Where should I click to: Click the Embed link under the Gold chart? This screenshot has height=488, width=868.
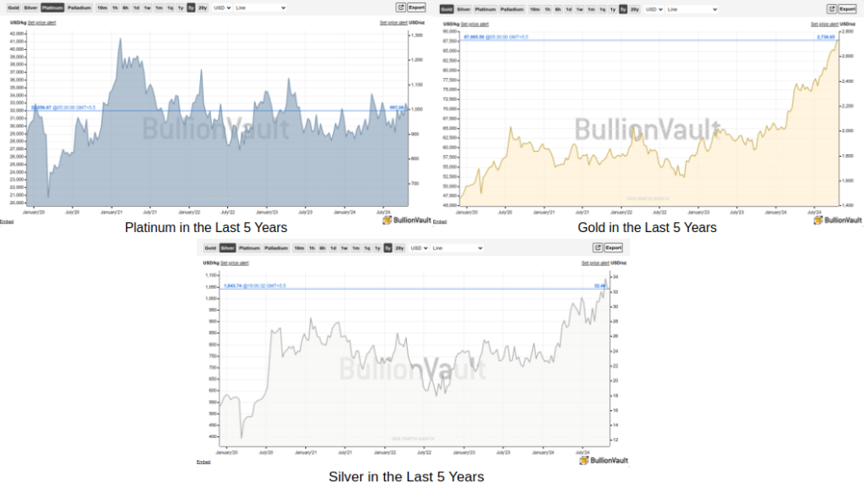pyautogui.click(x=440, y=222)
